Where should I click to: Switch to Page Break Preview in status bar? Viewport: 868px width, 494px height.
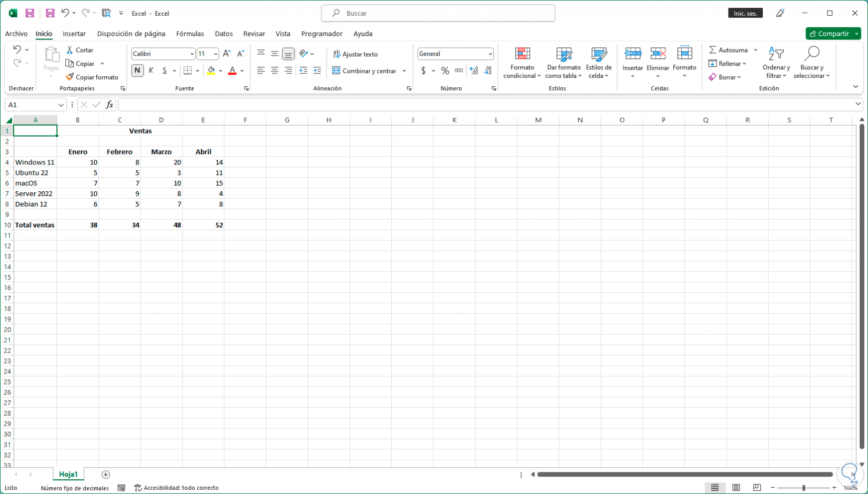757,488
